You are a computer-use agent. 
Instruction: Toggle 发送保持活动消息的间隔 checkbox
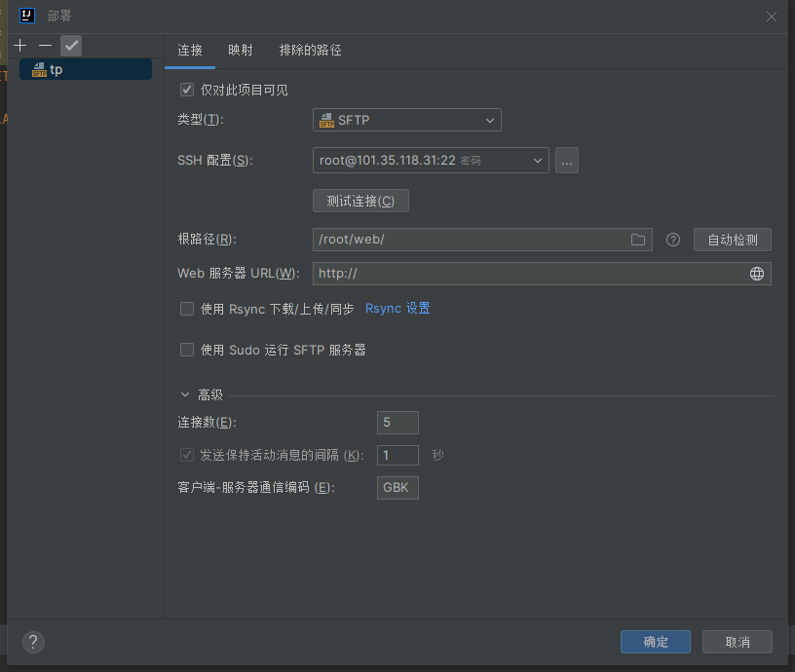tap(187, 455)
